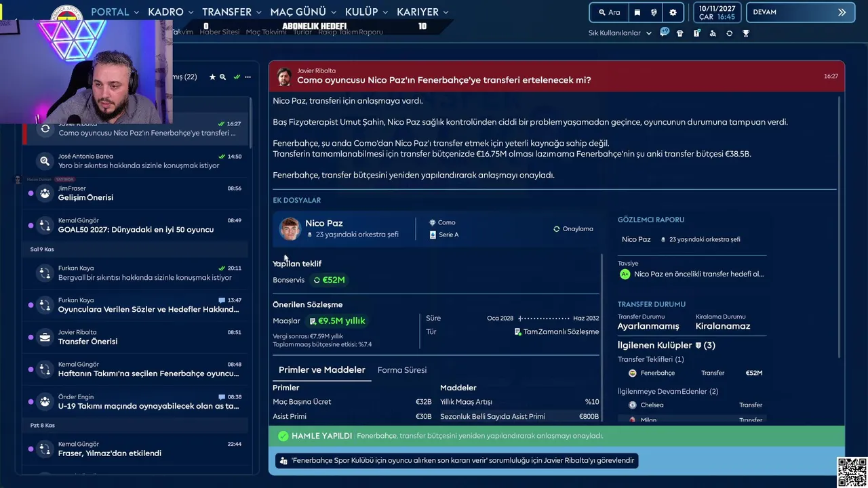Expand the MAÇ GÜNÜ dropdown arrow
The height and width of the screenshot is (488, 868).
click(334, 13)
